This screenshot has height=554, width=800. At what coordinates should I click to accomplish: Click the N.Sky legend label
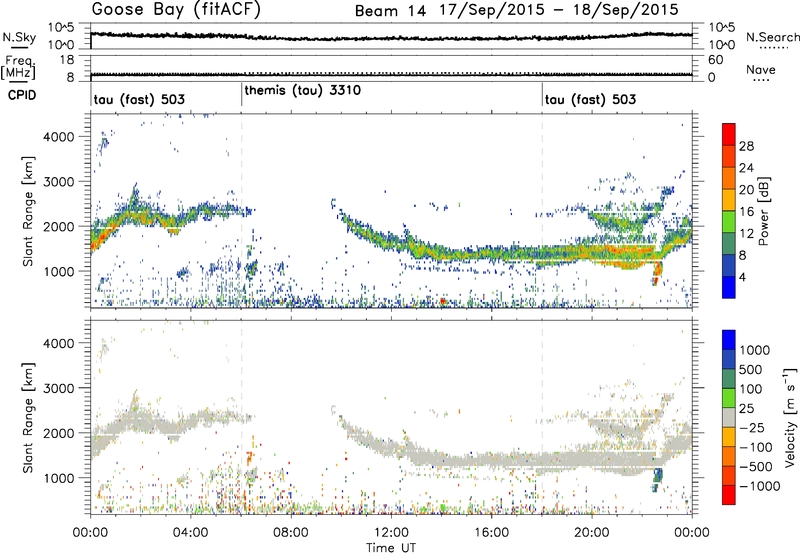coord(19,37)
